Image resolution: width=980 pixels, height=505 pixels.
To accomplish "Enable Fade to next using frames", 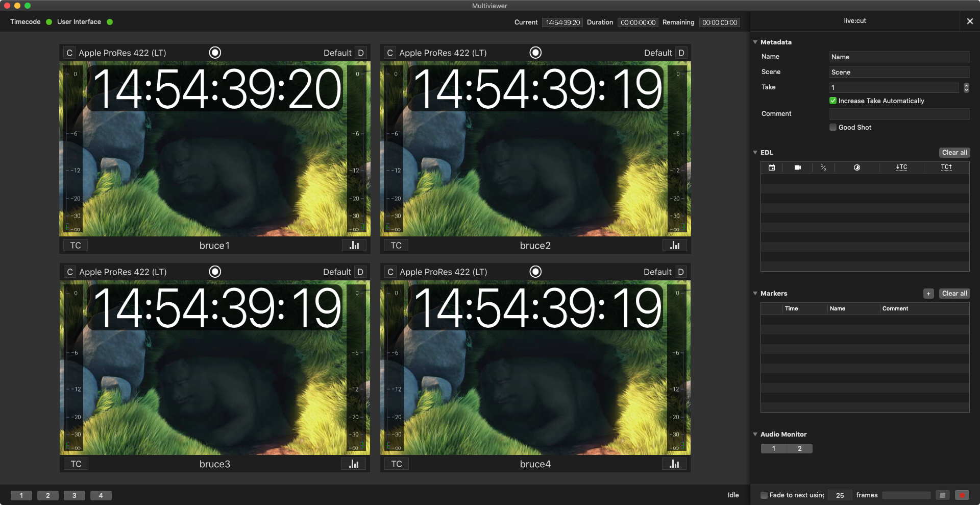I will click(x=764, y=495).
